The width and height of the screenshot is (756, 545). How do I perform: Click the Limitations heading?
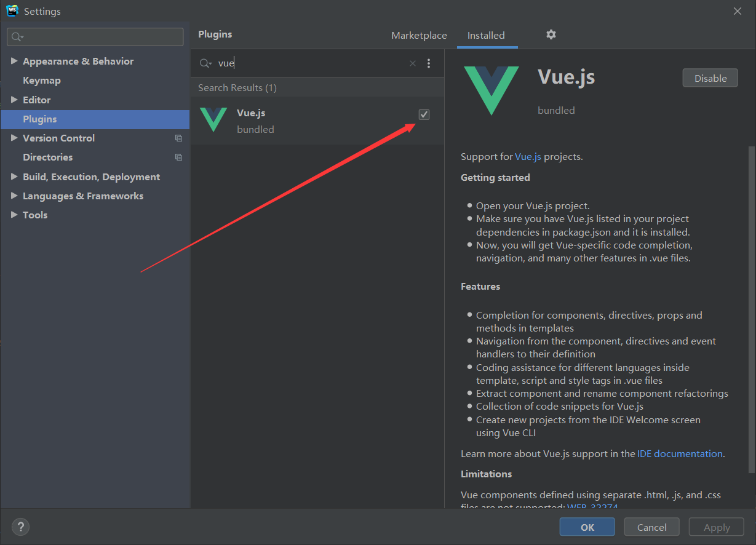click(486, 474)
